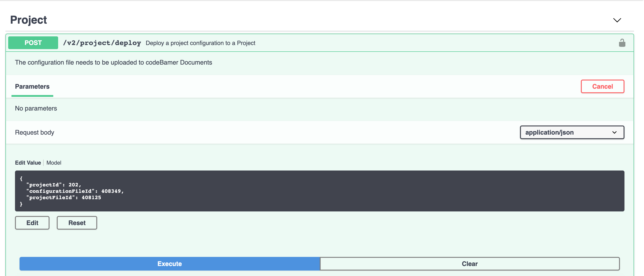Image resolution: width=644 pixels, height=276 pixels.
Task: Click the /v2/project/deploy endpoint path
Action: [102, 43]
